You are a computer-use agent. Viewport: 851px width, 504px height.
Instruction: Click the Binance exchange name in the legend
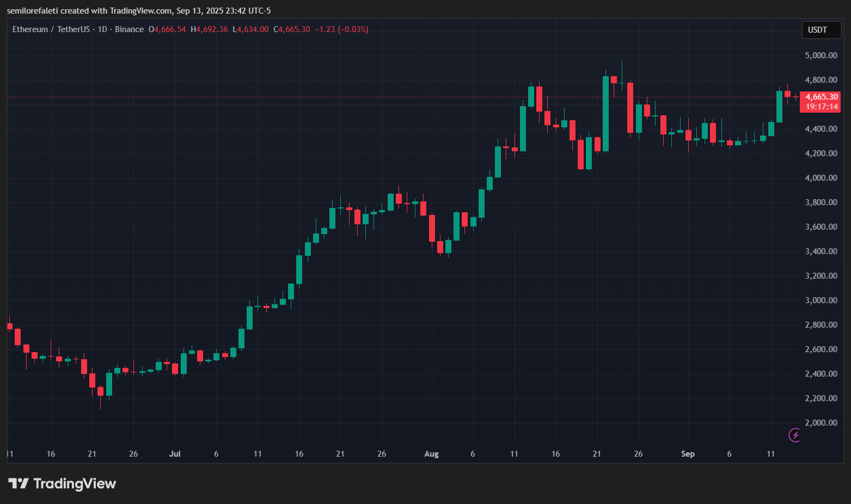(129, 29)
